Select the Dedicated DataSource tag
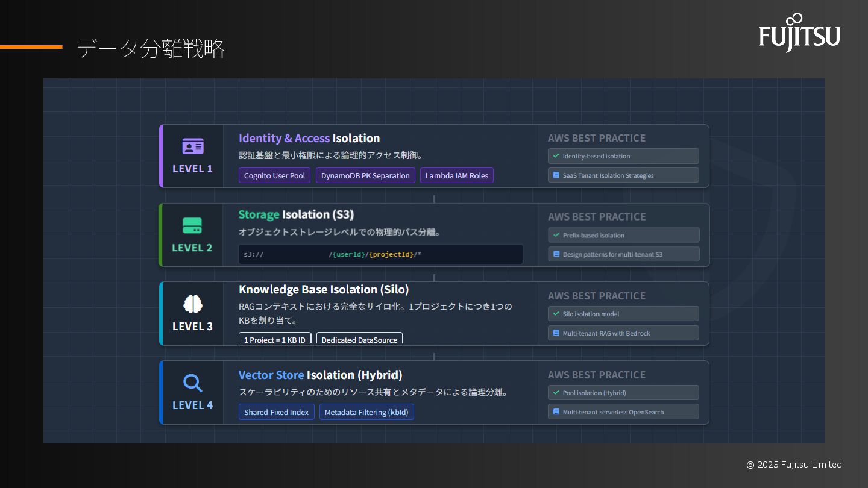The height and width of the screenshot is (488, 868). [x=359, y=339]
